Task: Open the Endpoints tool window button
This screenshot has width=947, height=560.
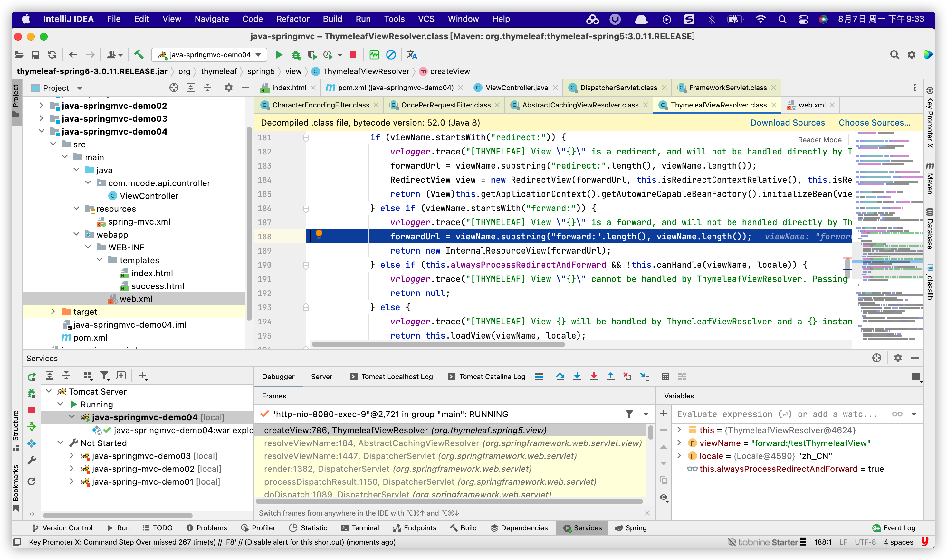Action: (415, 528)
